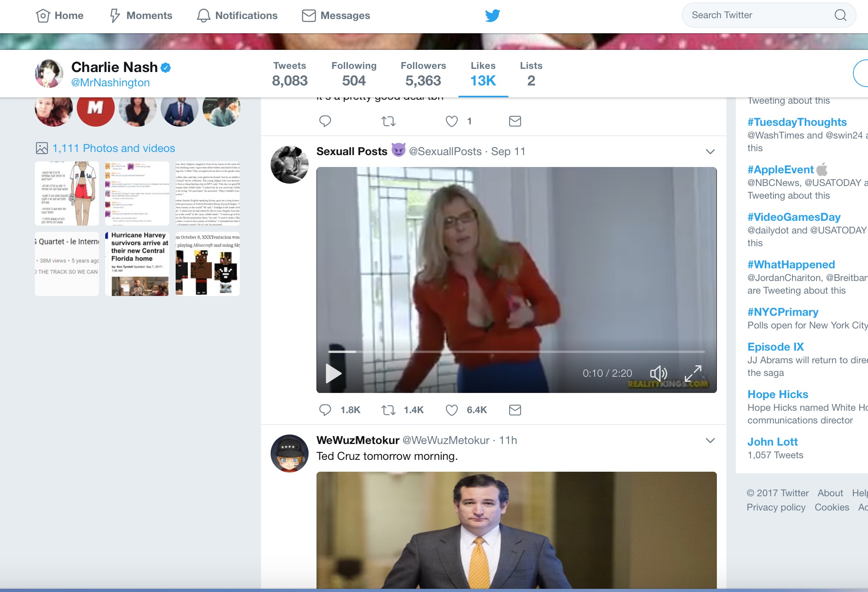Screen dimensions: 868x592
Task: Like the SexuallPosts tweet with 6.4K likes
Action: coord(452,410)
